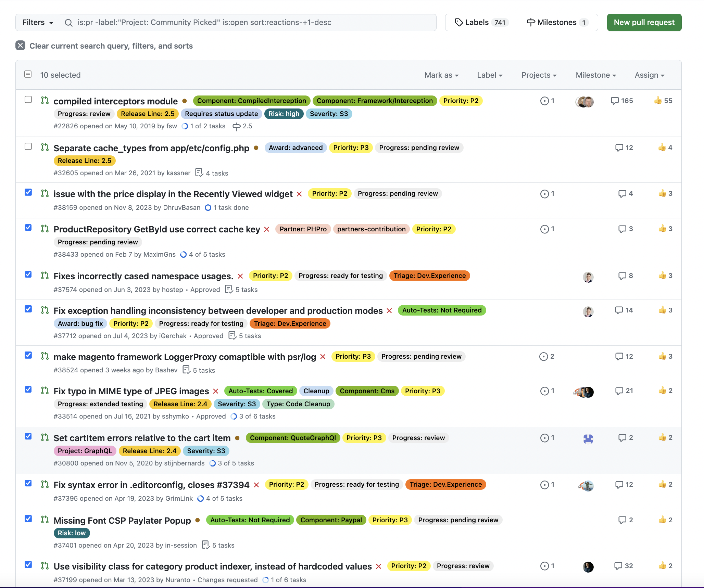Click the assignee avatar on "Set cartItem errors relative to the cart item"
Image resolution: width=704 pixels, height=588 pixels.
coord(588,438)
